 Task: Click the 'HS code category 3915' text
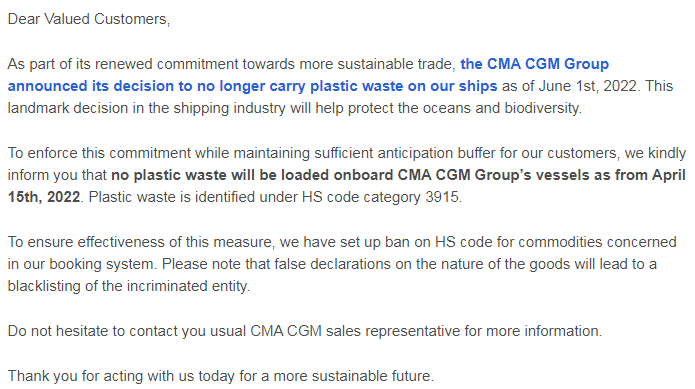tap(380, 197)
